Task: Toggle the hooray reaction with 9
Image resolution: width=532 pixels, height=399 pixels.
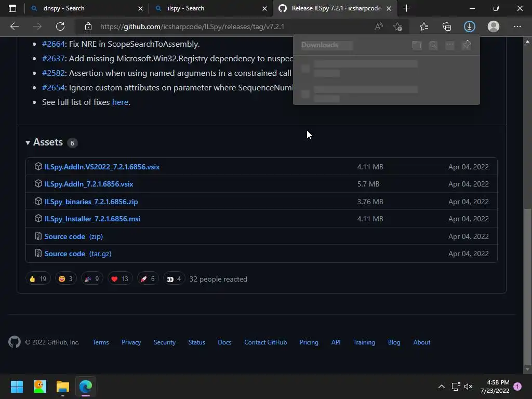Action: 92,279
